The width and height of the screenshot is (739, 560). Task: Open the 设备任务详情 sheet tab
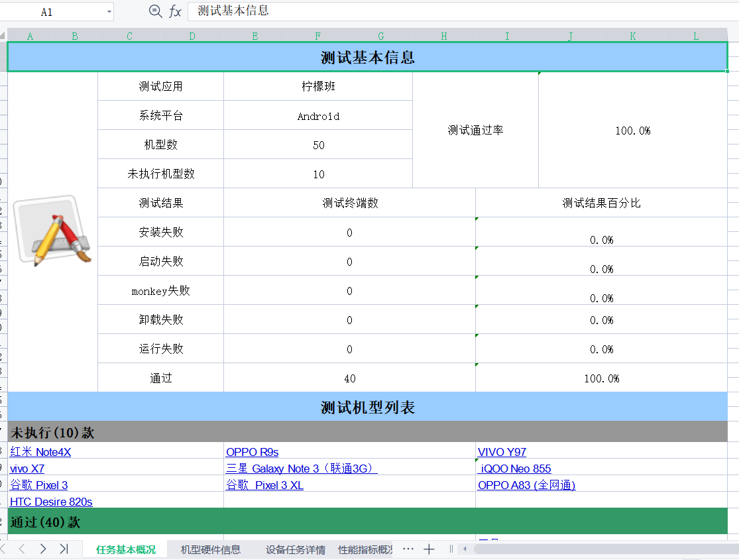click(294, 549)
